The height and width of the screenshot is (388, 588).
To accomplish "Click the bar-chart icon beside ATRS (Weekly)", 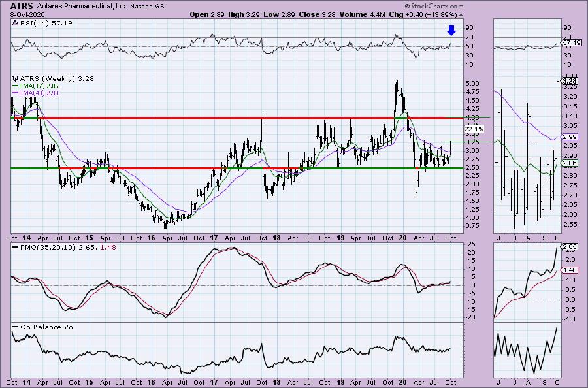I will coord(16,79).
